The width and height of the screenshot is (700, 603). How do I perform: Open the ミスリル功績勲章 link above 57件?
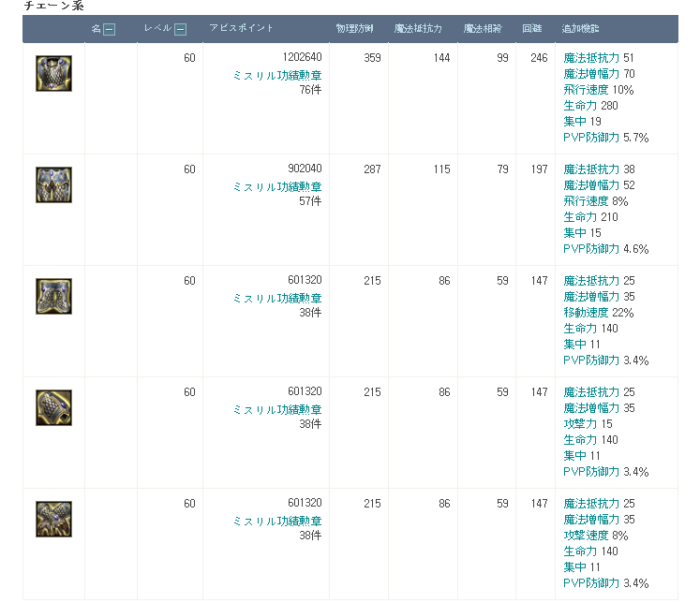pos(277,187)
